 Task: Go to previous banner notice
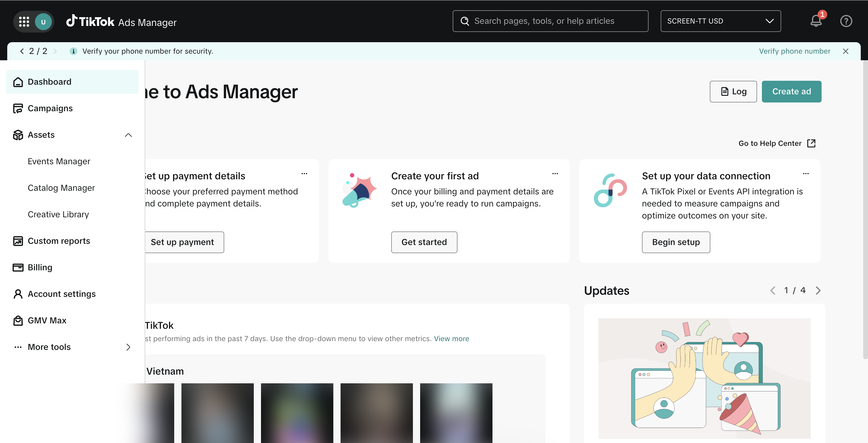point(22,51)
